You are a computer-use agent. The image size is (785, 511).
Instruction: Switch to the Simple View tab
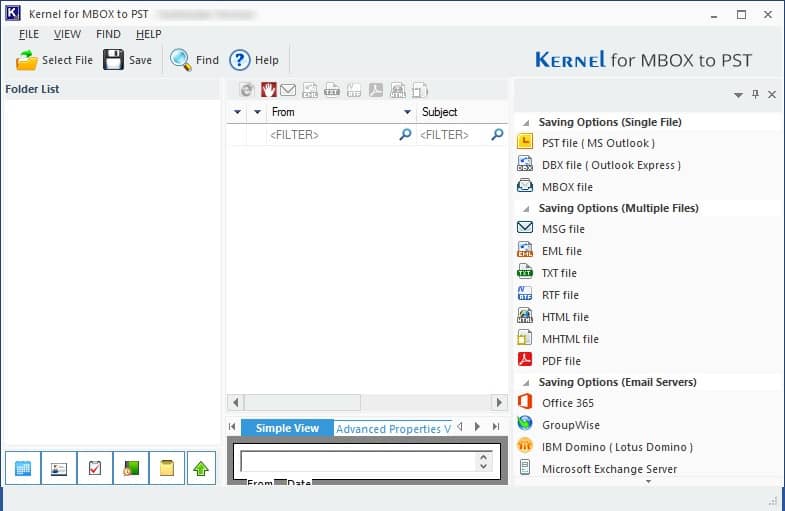click(287, 428)
